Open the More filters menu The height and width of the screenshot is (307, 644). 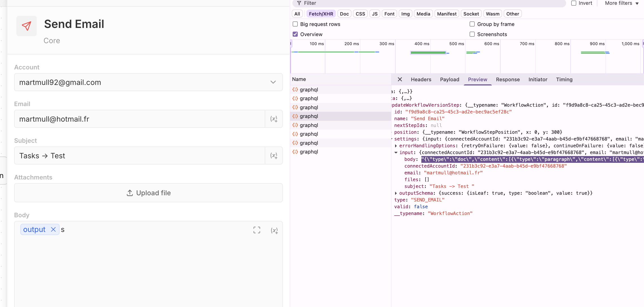tap(621, 3)
